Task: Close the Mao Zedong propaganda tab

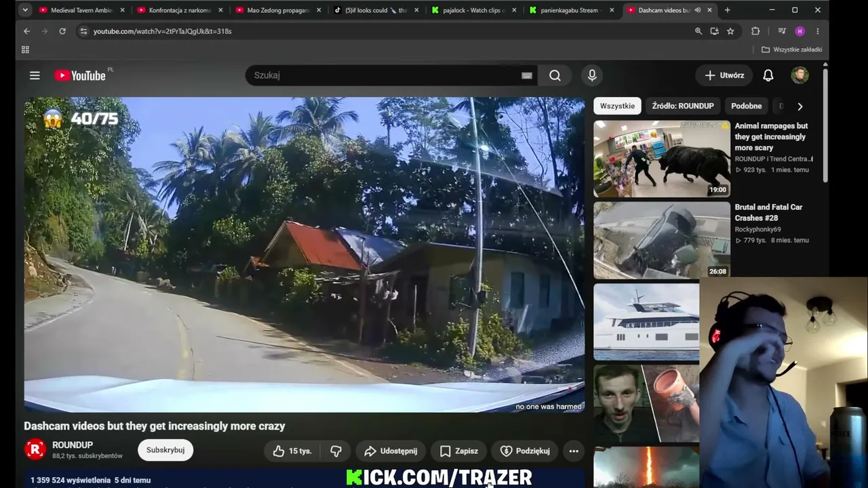Action: 319,10
